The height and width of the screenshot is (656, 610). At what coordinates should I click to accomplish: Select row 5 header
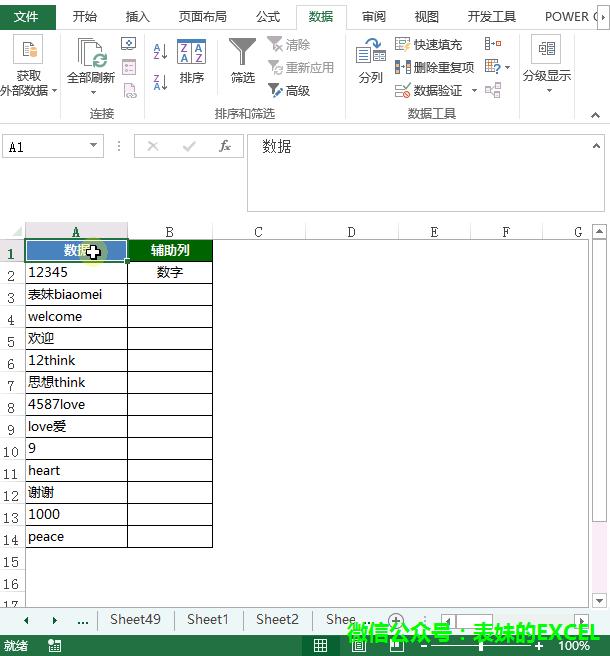12,341
